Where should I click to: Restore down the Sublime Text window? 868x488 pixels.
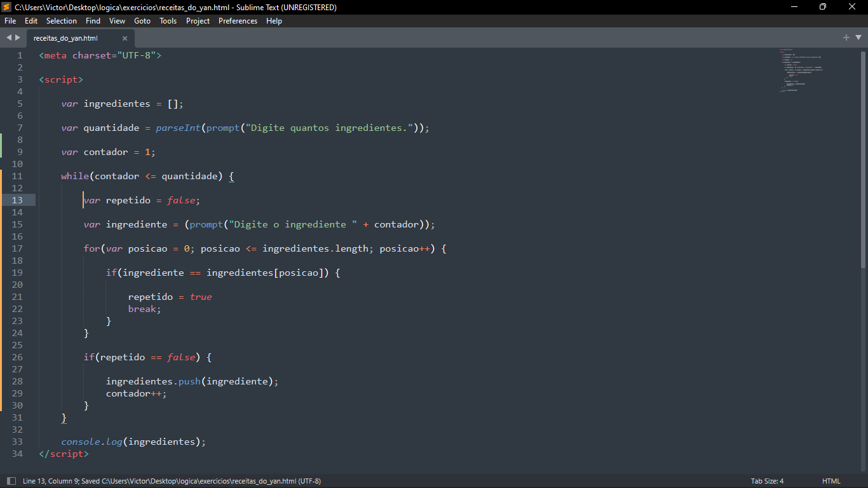click(823, 7)
